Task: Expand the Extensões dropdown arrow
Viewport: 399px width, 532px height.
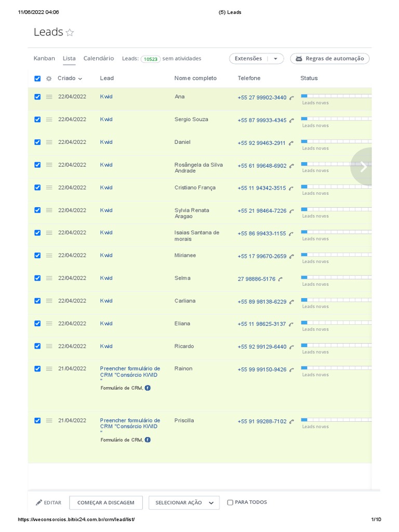Action: point(275,59)
